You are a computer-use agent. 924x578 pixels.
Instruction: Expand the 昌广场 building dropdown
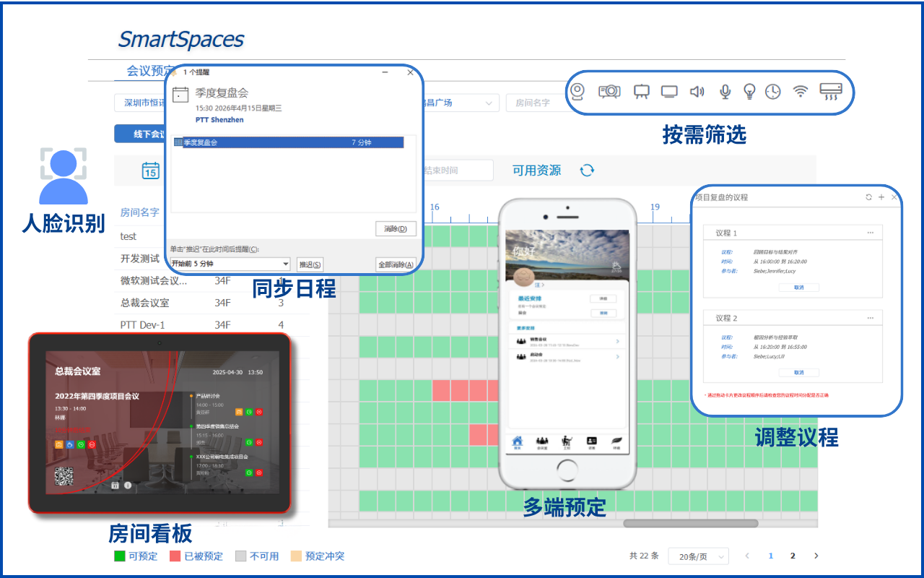(461, 103)
